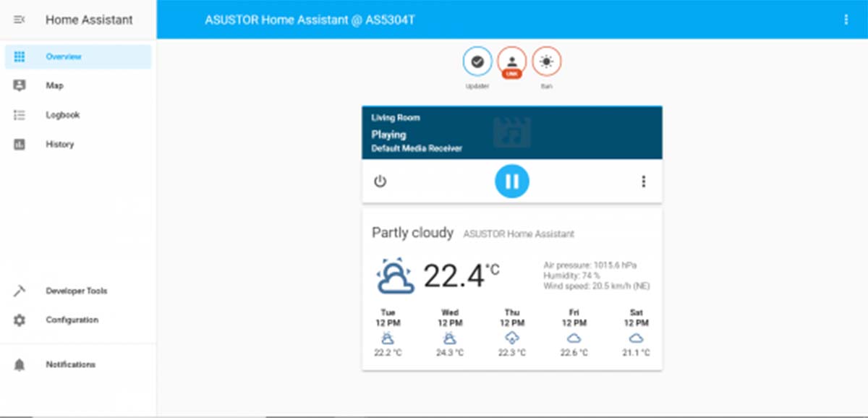The image size is (868, 418).
Task: Click the partly cloudy weather icon
Action: [x=395, y=275]
